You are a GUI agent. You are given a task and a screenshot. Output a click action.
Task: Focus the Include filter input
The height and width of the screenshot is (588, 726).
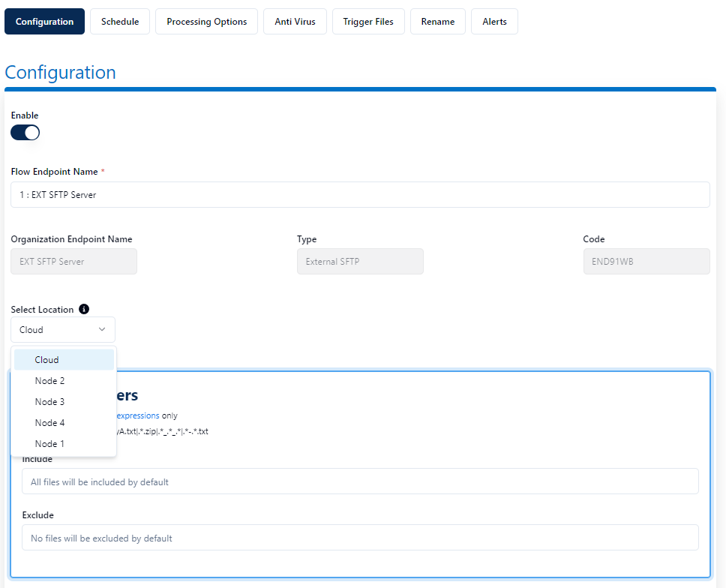pyautogui.click(x=360, y=482)
